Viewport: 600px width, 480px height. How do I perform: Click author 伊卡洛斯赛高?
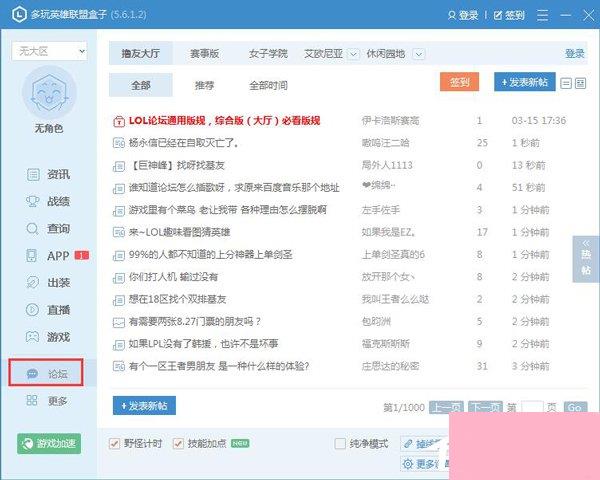[390, 121]
